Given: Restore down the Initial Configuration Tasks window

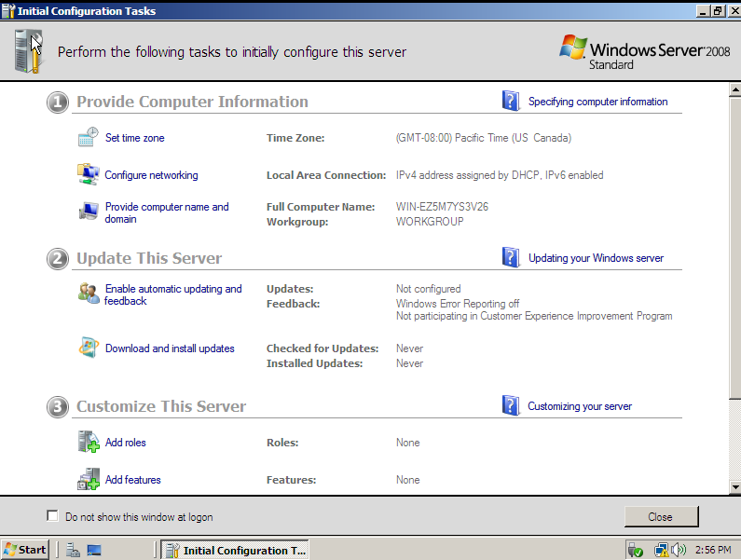Looking at the screenshot, I should (x=718, y=11).
